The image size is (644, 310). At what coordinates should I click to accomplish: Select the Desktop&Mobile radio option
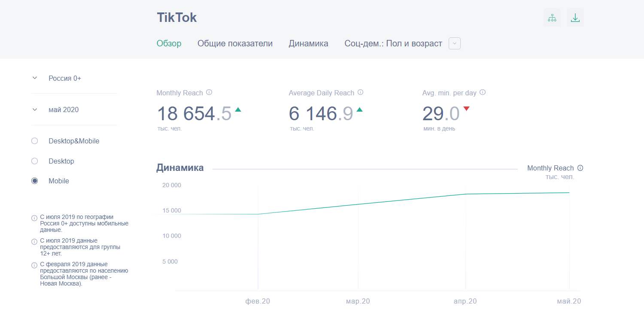click(35, 141)
